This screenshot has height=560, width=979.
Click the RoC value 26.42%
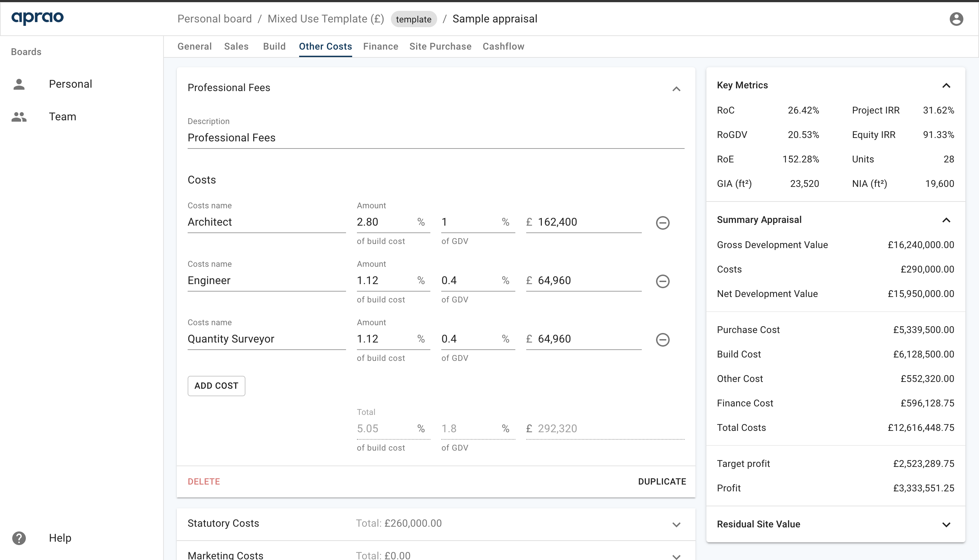point(803,110)
